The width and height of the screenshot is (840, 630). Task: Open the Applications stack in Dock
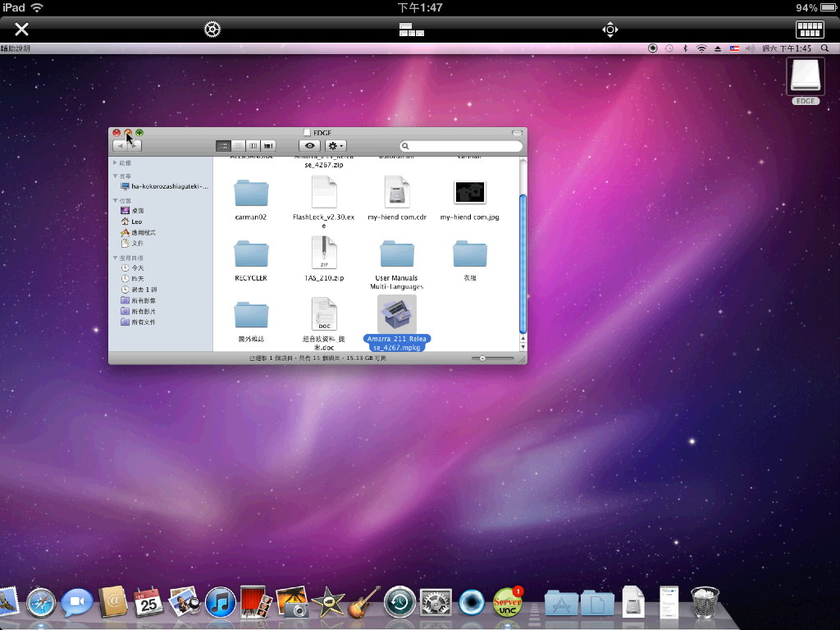coord(561,603)
